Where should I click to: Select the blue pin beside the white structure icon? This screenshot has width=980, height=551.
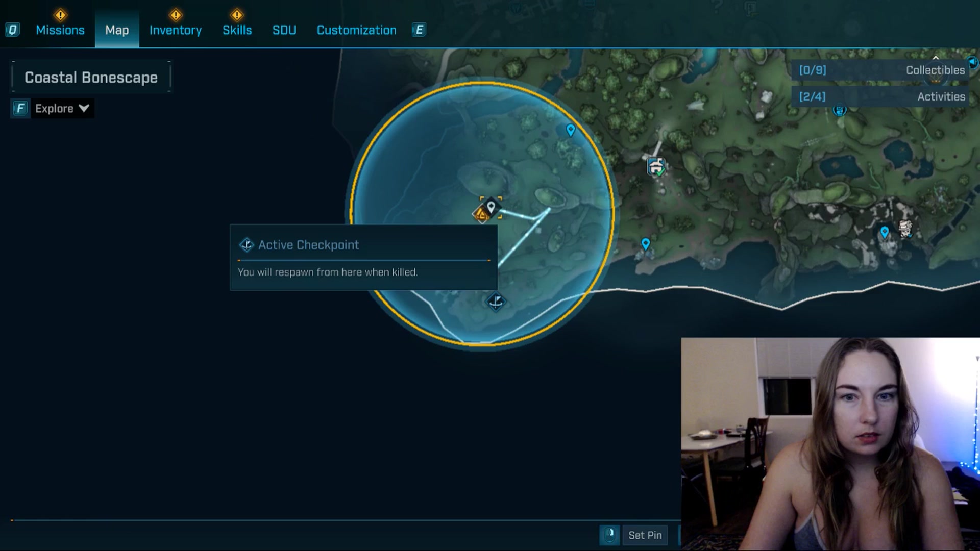click(x=885, y=232)
